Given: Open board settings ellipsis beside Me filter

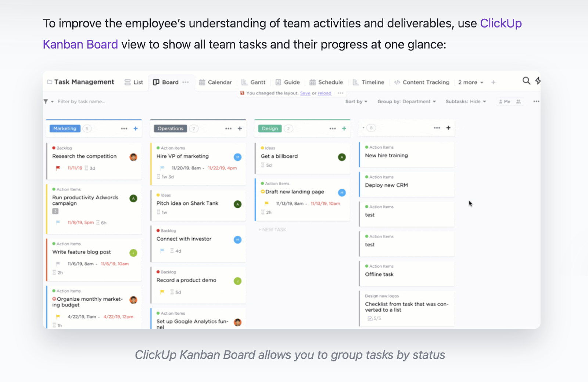Looking at the screenshot, I should coord(536,101).
